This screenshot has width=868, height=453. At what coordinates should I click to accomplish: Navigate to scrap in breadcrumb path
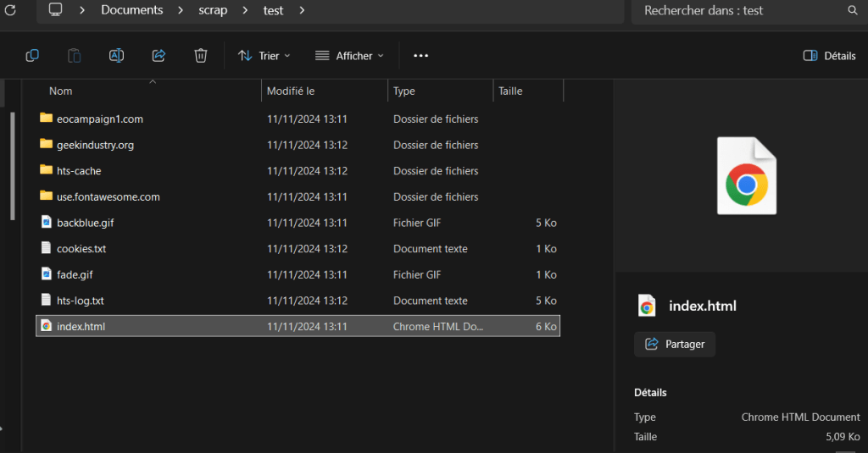[213, 10]
